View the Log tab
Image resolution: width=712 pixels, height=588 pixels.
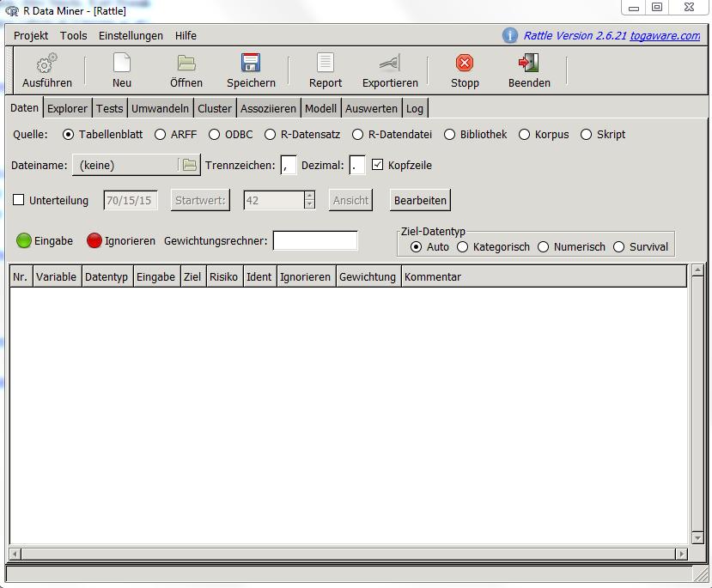[x=415, y=108]
